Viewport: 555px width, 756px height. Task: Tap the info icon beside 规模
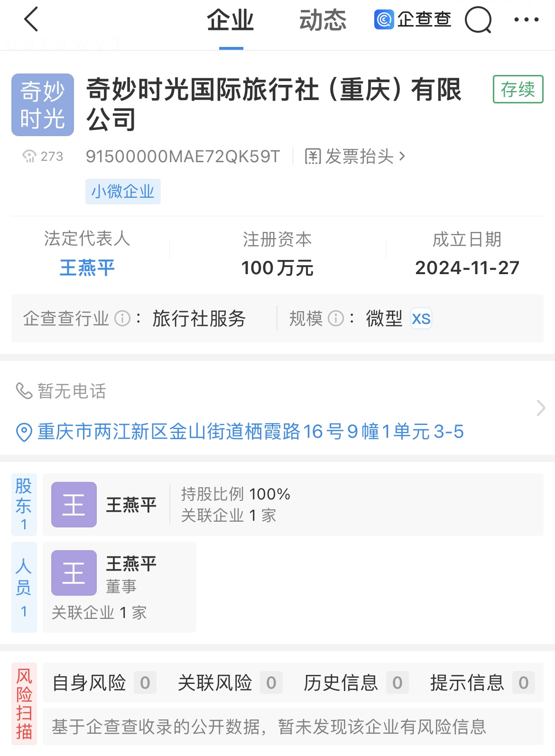tap(336, 318)
